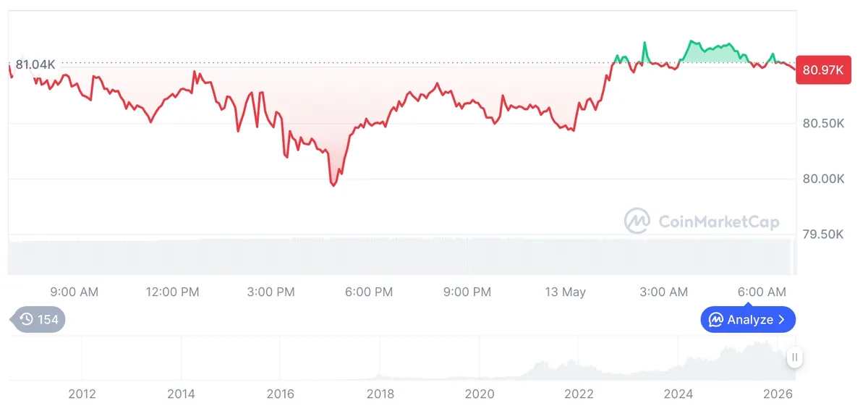Click the CoinMarketCap chat icon in Analyze
Screen dimensions: 868x406
716,320
